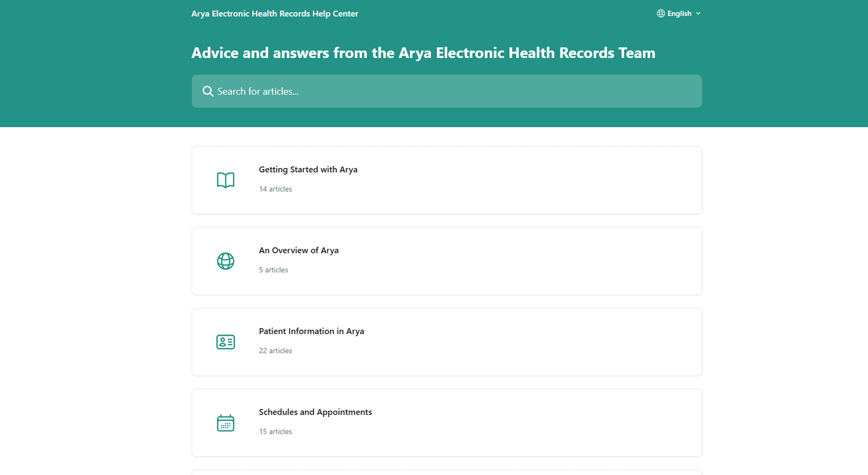Click the globe icon beside An Overview of Arya
The width and height of the screenshot is (868, 475).
[225, 261]
